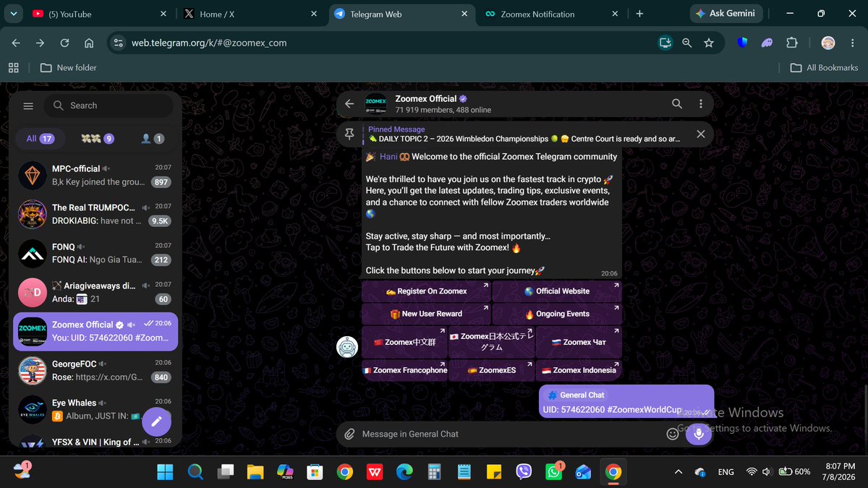The width and height of the screenshot is (868, 488).
Task: Show hidden system tray icons
Action: tap(678, 472)
